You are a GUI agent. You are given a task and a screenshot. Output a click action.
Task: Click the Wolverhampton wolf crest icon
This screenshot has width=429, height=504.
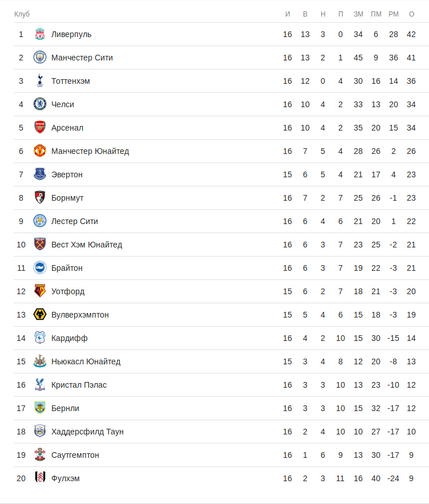click(39, 315)
